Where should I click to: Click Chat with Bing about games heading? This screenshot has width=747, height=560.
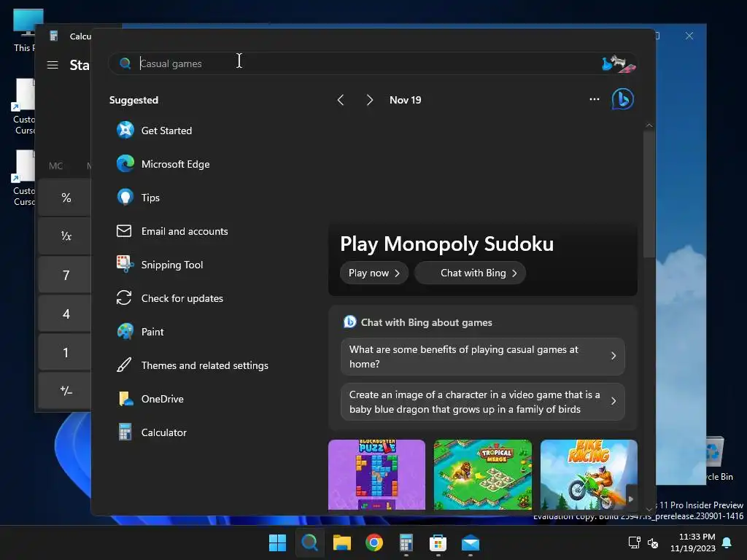point(426,322)
